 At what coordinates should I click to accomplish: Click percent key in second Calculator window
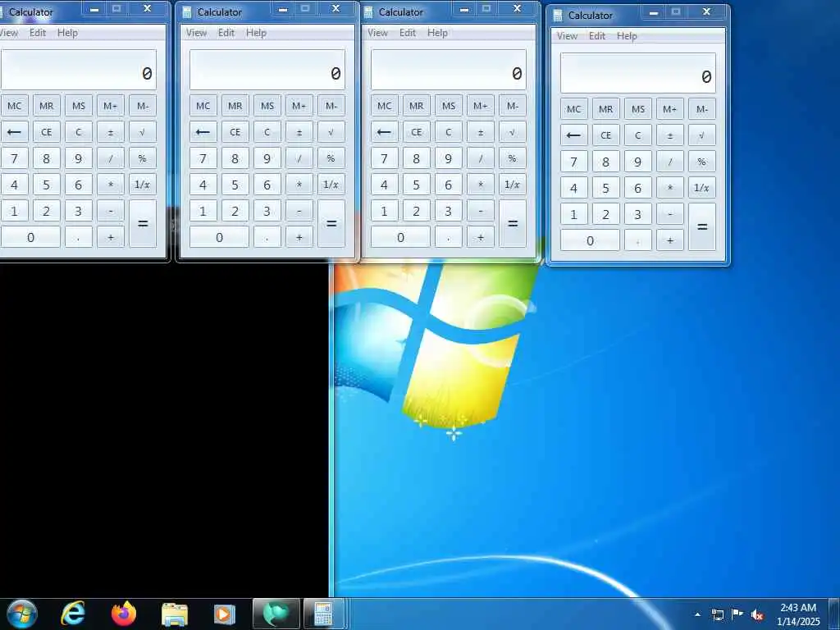click(x=331, y=158)
